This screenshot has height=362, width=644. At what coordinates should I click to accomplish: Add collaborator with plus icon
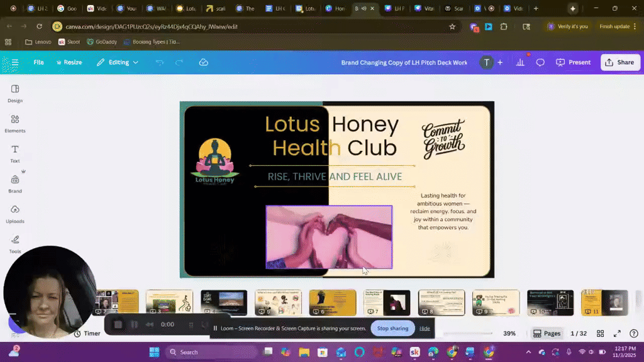coord(500,62)
